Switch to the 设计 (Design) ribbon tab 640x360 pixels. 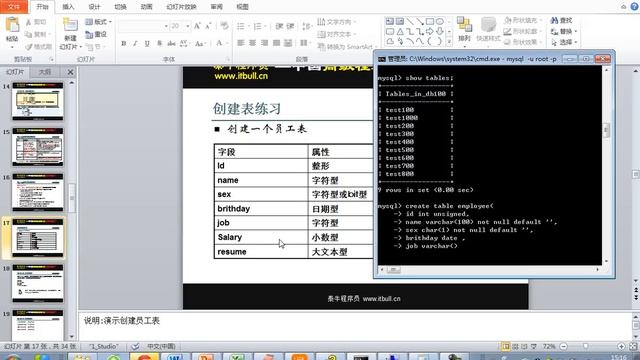point(94,7)
